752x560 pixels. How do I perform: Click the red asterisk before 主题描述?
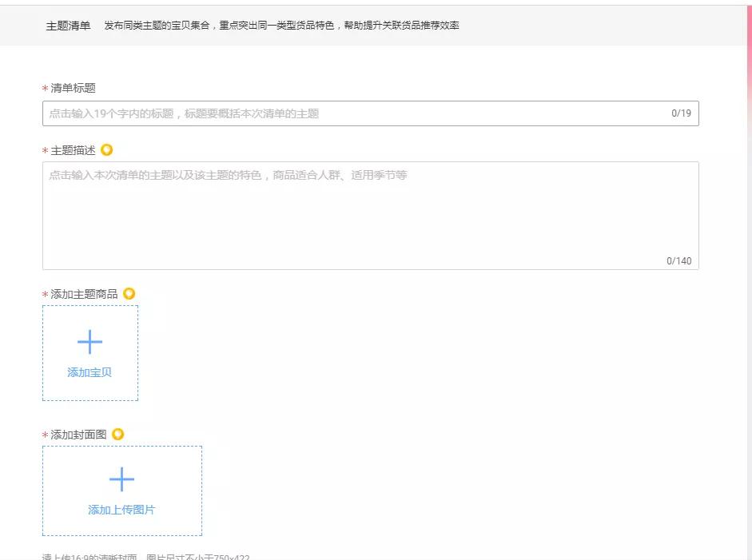(x=44, y=150)
